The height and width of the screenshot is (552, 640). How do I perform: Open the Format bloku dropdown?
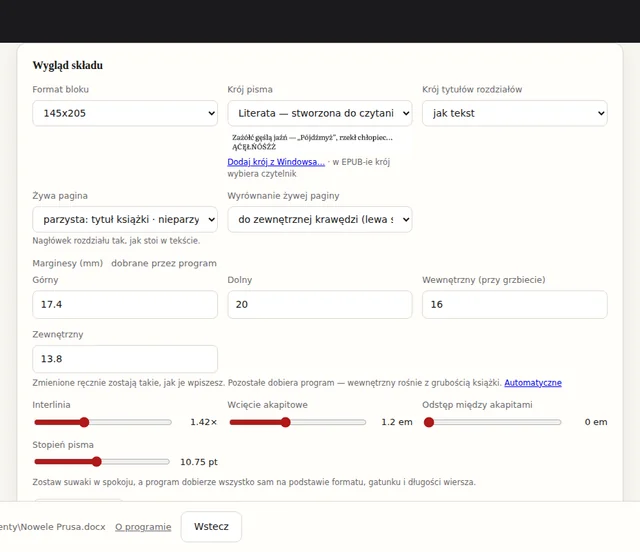click(x=125, y=113)
